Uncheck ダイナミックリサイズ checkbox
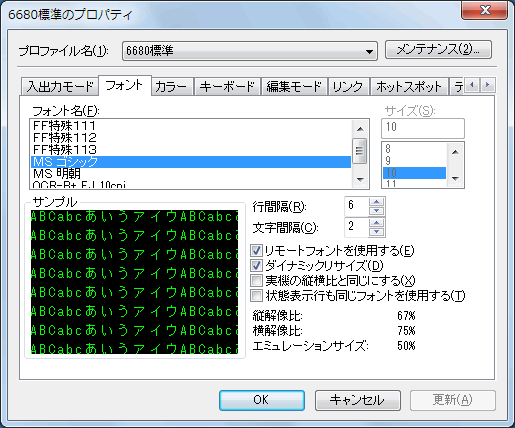The image size is (515, 428). (256, 266)
